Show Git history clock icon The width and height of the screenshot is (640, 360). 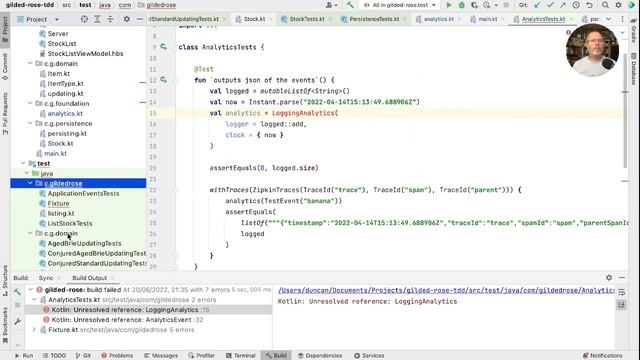click(576, 5)
